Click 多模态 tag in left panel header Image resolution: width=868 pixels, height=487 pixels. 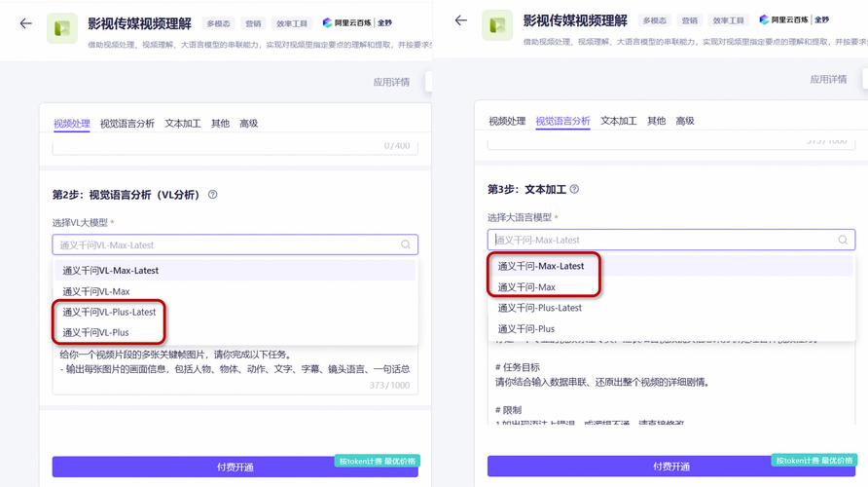click(x=218, y=23)
